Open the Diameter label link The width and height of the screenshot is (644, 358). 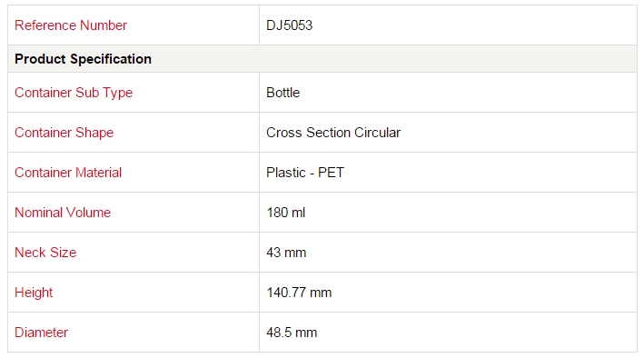42,333
